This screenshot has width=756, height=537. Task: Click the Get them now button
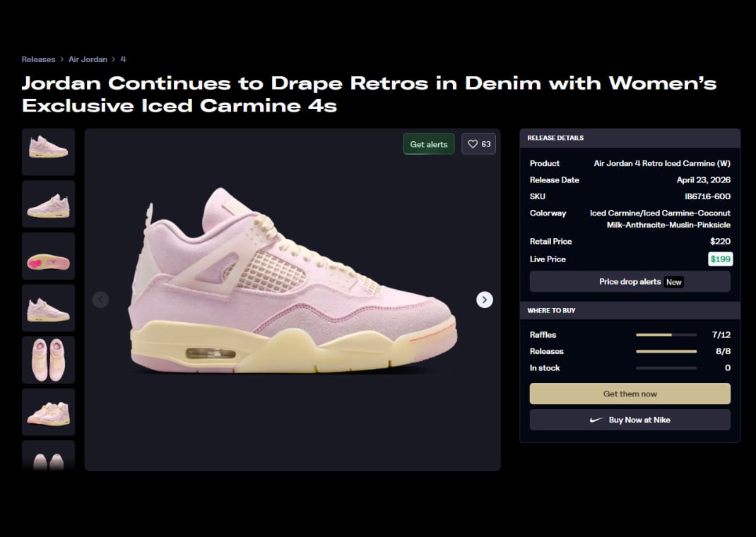click(x=630, y=394)
